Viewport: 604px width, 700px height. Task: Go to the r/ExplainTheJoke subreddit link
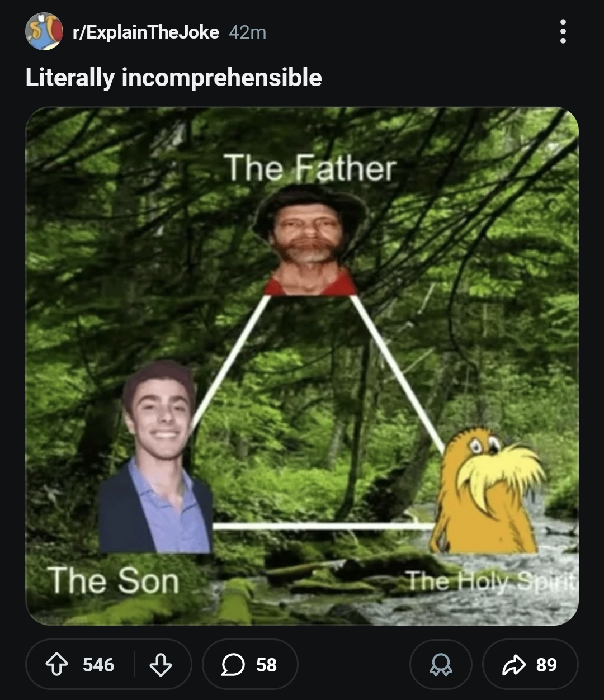coord(145,32)
